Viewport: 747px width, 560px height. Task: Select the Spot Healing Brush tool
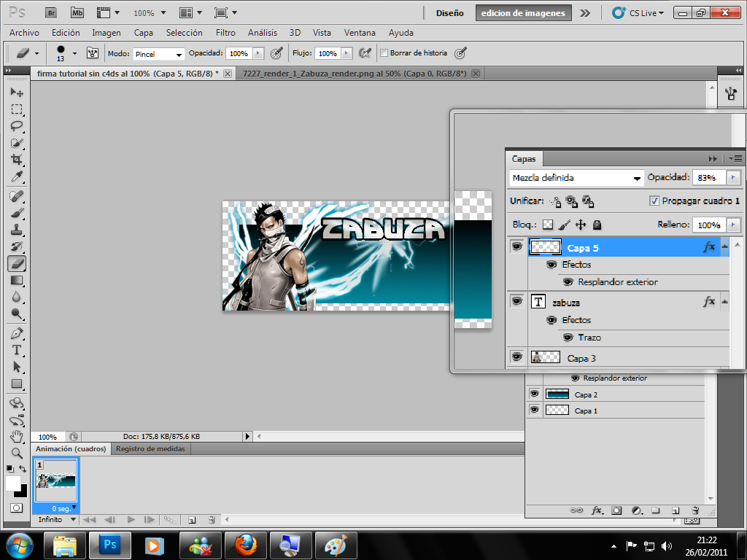pyautogui.click(x=17, y=195)
